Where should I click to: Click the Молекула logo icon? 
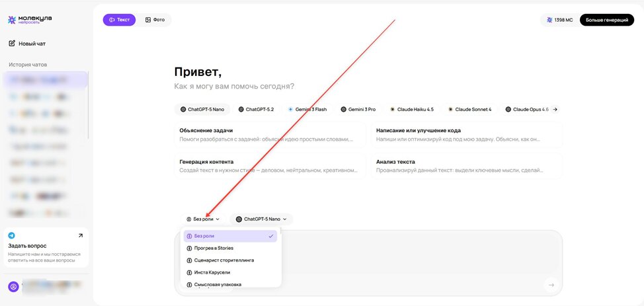pyautogui.click(x=12, y=20)
